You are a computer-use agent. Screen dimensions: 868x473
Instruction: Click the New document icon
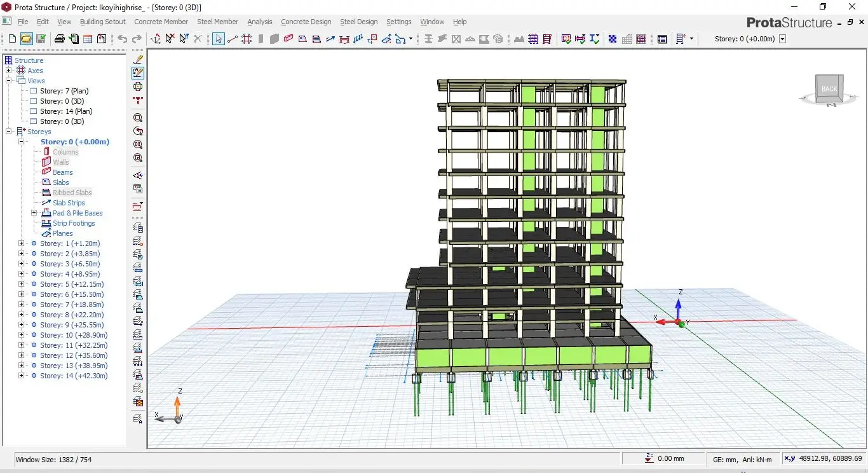[x=12, y=39]
